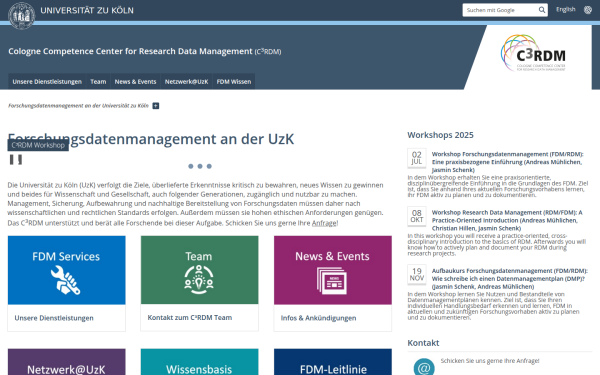The height and width of the screenshot is (375, 600).
Task: Open the Unsere Dienstleistungen card link
Action: tap(54, 318)
